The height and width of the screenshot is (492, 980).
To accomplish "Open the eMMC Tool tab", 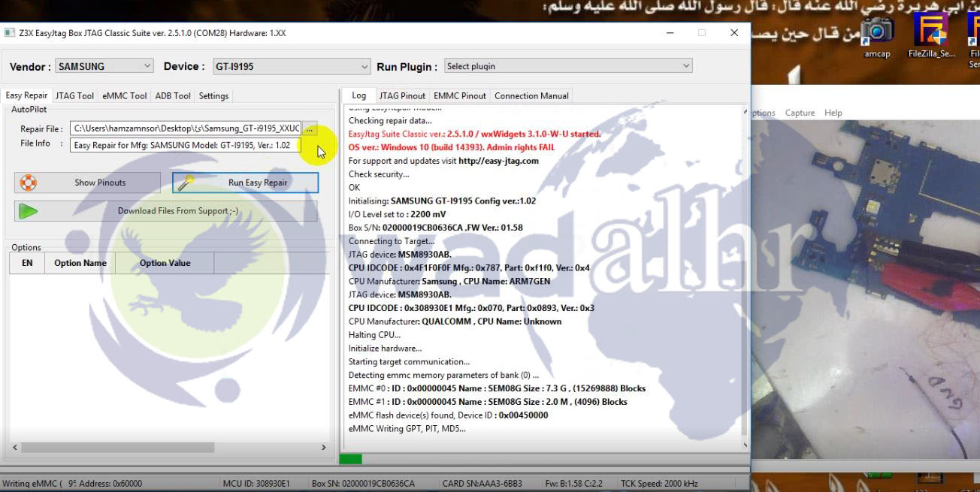I will [125, 95].
